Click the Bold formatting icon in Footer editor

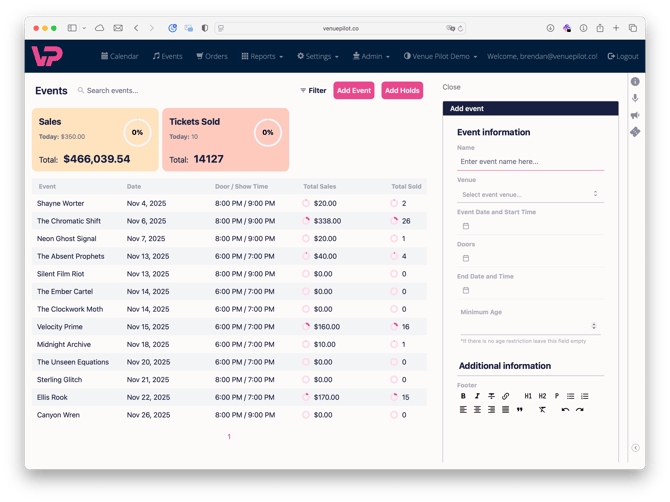[x=464, y=396]
